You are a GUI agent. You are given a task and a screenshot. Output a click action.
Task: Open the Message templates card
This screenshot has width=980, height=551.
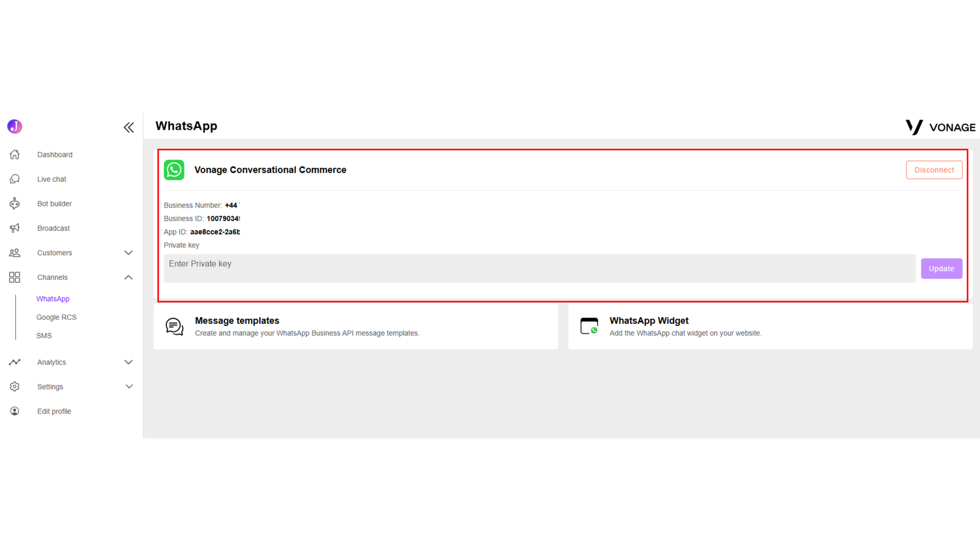coord(356,326)
